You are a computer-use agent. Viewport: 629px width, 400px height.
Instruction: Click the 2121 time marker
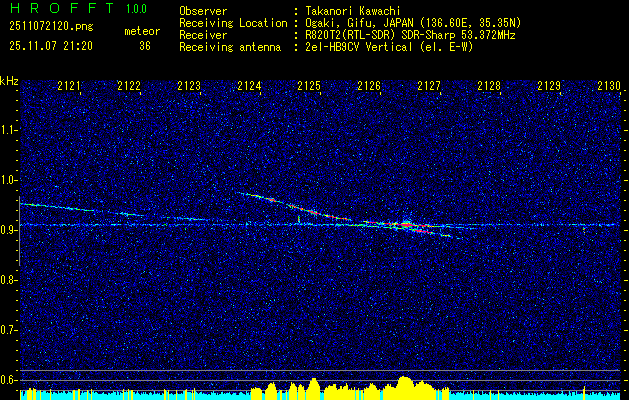click(69, 86)
